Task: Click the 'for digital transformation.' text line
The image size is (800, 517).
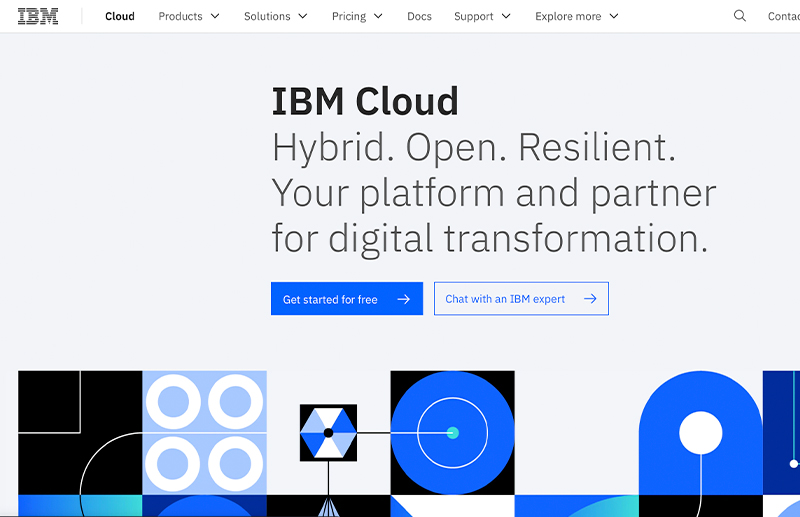Action: point(490,238)
